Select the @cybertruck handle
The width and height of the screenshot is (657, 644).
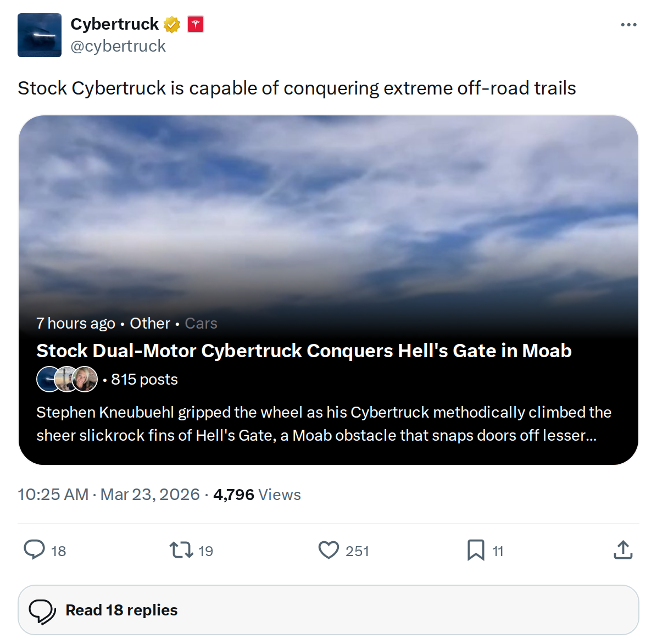[119, 46]
